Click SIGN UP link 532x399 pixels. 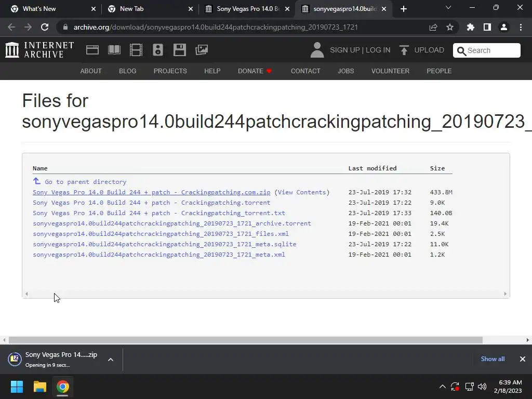click(x=345, y=50)
